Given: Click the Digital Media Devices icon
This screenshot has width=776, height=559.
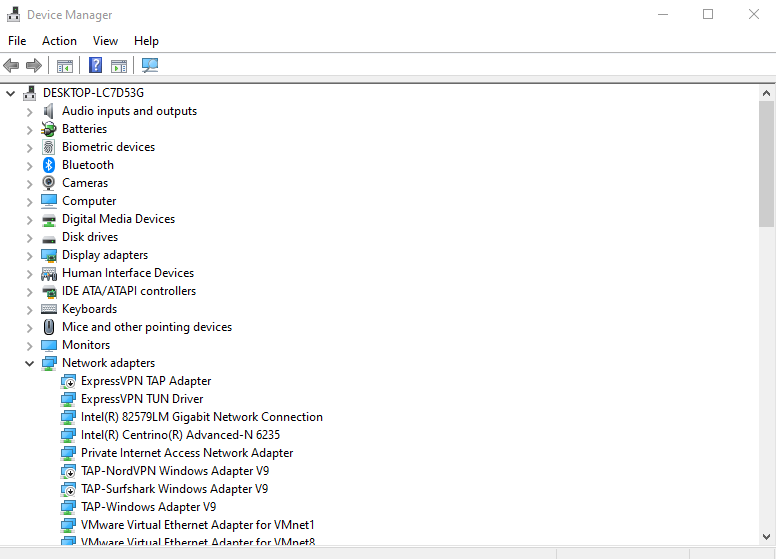Looking at the screenshot, I should point(48,220).
